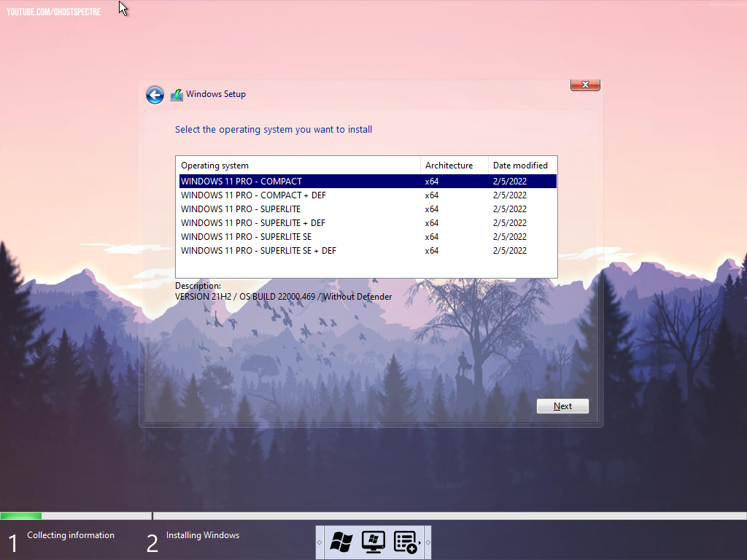
Task: Click 2/5/2022 in the SUPERLITE SE row
Action: click(510, 237)
